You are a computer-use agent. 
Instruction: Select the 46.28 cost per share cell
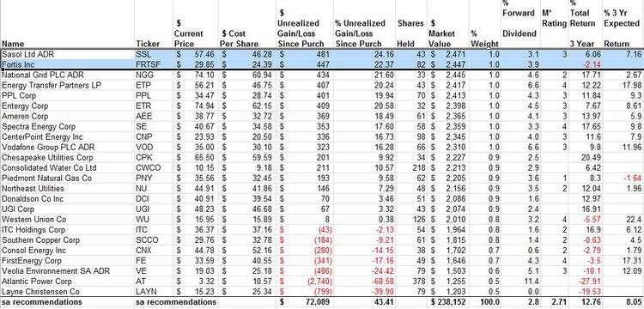pyautogui.click(x=248, y=54)
